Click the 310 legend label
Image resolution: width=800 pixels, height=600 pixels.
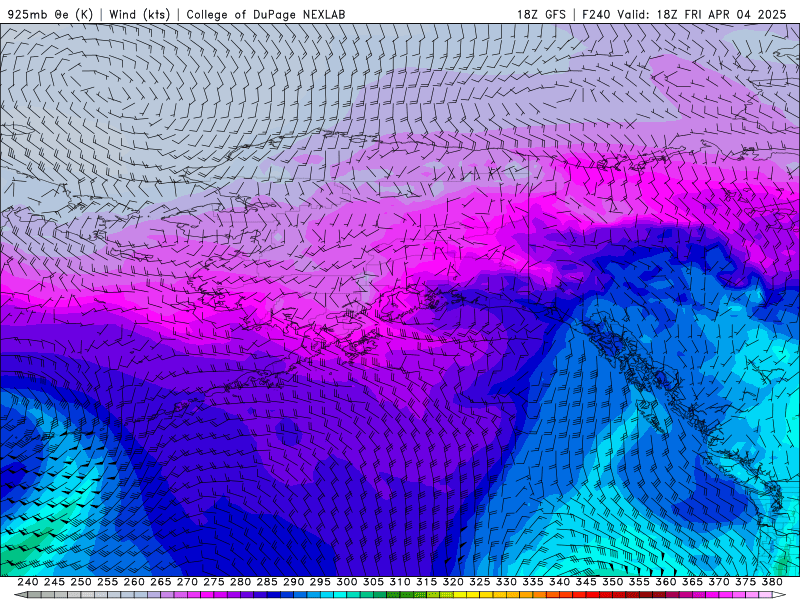tap(399, 582)
